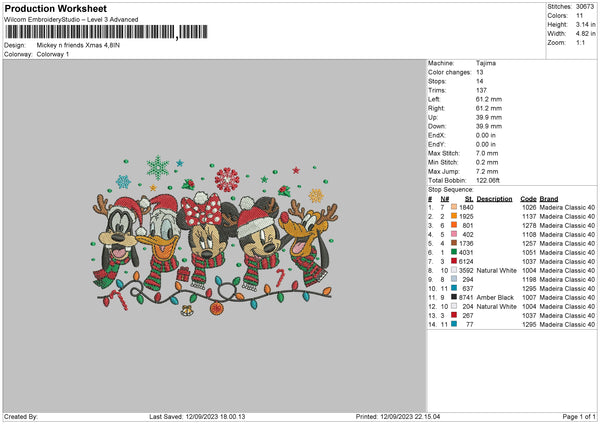Click stitch count "267" in row 13
The width and height of the screenshot is (600, 424).
(468, 315)
